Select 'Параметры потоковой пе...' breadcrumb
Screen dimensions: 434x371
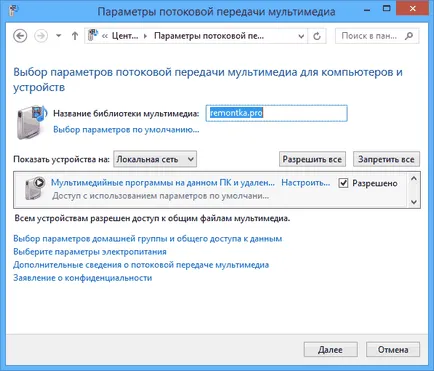[x=209, y=36]
